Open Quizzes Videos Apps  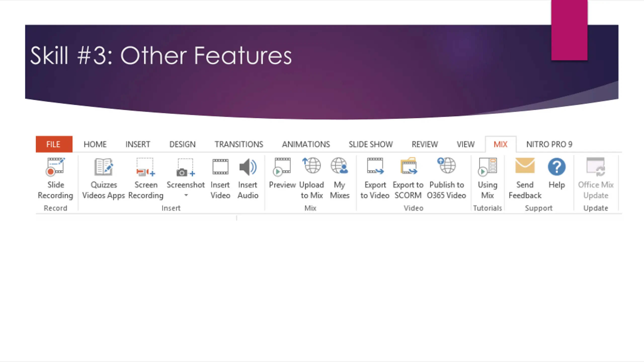coord(103,178)
